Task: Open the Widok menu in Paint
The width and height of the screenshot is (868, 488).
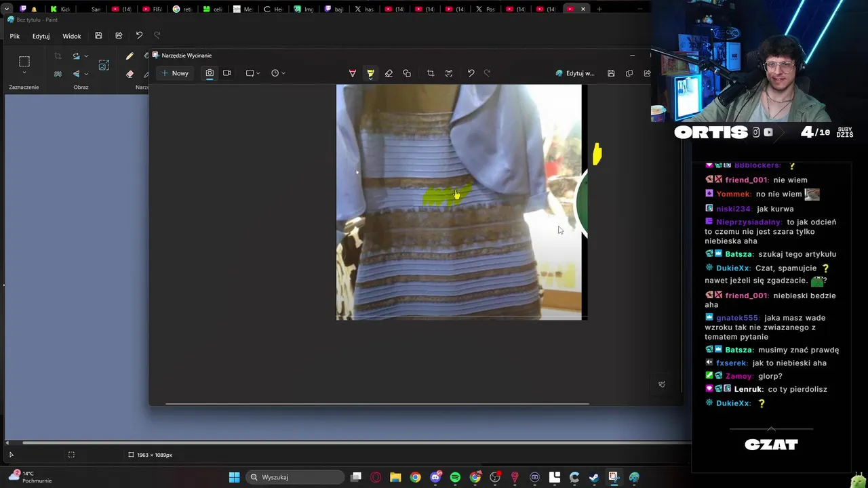Action: tap(72, 36)
